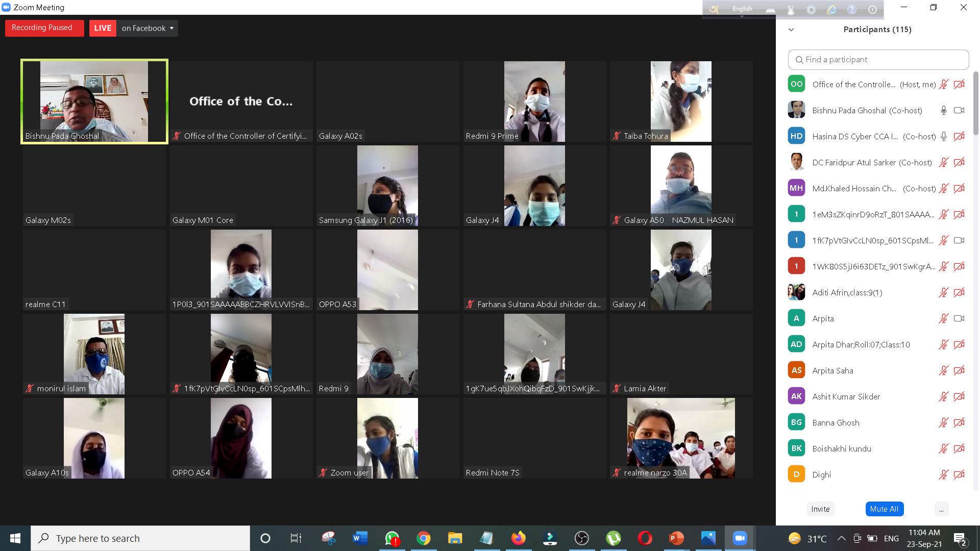This screenshot has height=551, width=980.
Task: Click muted mic icon for Arpita Saha
Action: 944,370
